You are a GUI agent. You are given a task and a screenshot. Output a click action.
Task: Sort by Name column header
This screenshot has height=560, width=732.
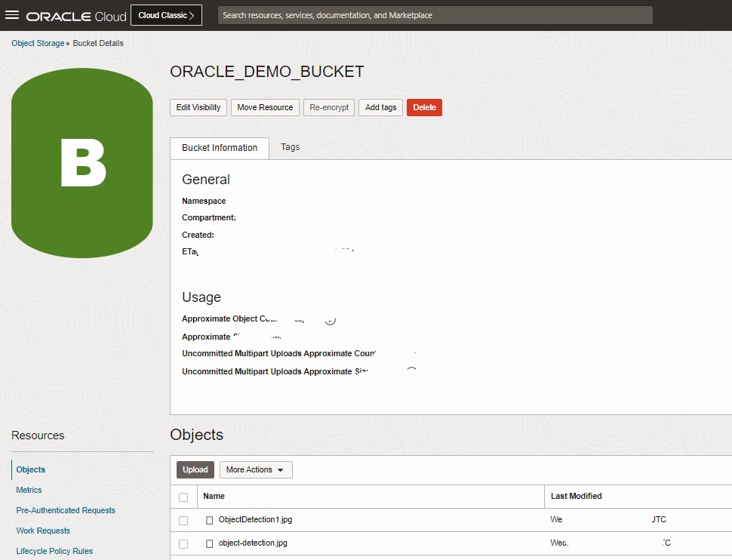click(x=214, y=496)
